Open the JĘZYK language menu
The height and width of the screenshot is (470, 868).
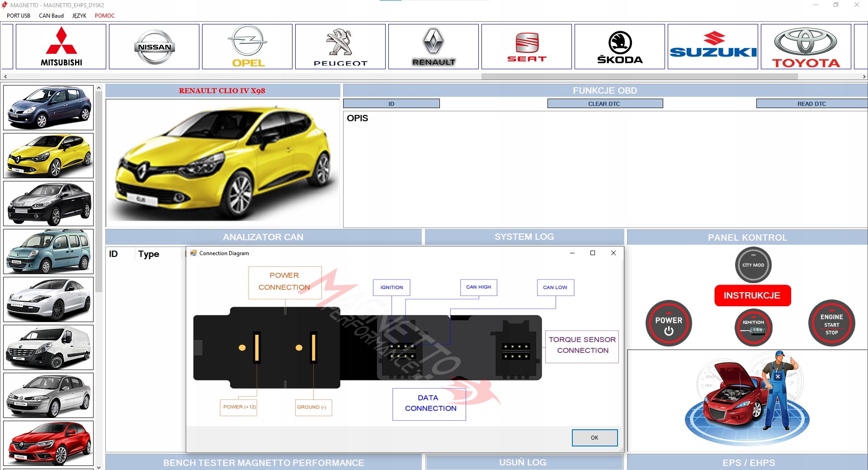tap(79, 16)
